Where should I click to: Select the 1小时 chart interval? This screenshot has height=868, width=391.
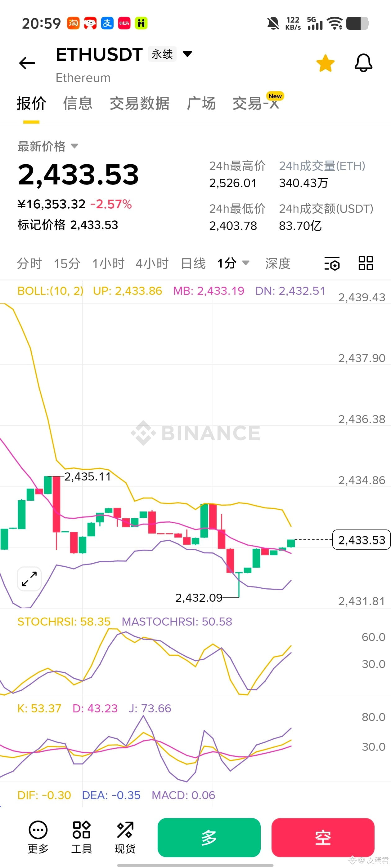pos(108,263)
